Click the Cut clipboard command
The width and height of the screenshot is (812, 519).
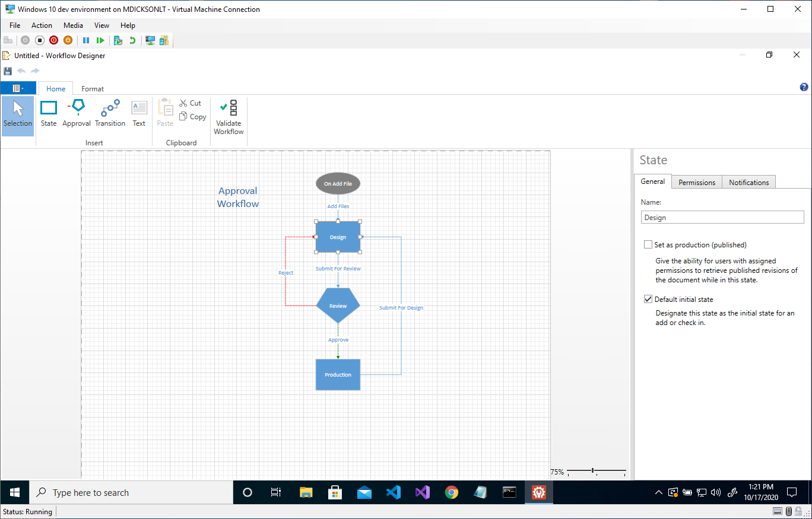pyautogui.click(x=191, y=103)
